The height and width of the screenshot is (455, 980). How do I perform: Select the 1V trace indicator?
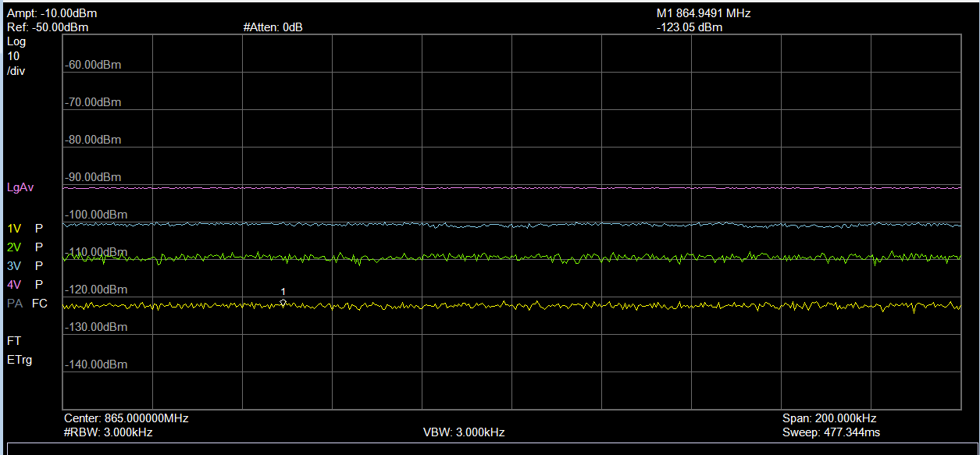[x=14, y=229]
